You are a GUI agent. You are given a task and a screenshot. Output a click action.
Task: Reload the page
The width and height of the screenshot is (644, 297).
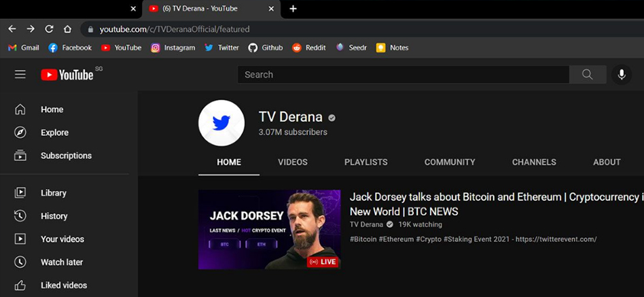point(50,29)
